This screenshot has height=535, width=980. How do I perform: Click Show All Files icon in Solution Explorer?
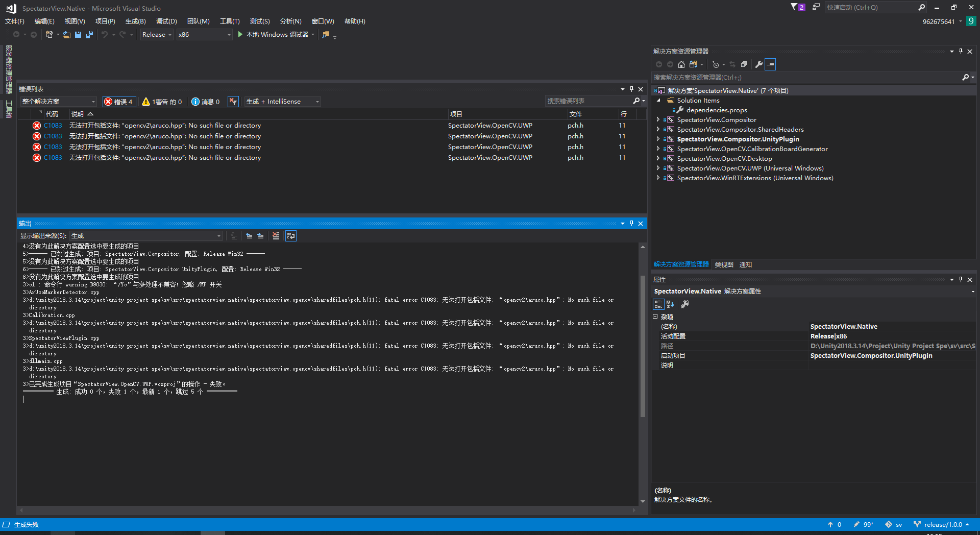(692, 64)
